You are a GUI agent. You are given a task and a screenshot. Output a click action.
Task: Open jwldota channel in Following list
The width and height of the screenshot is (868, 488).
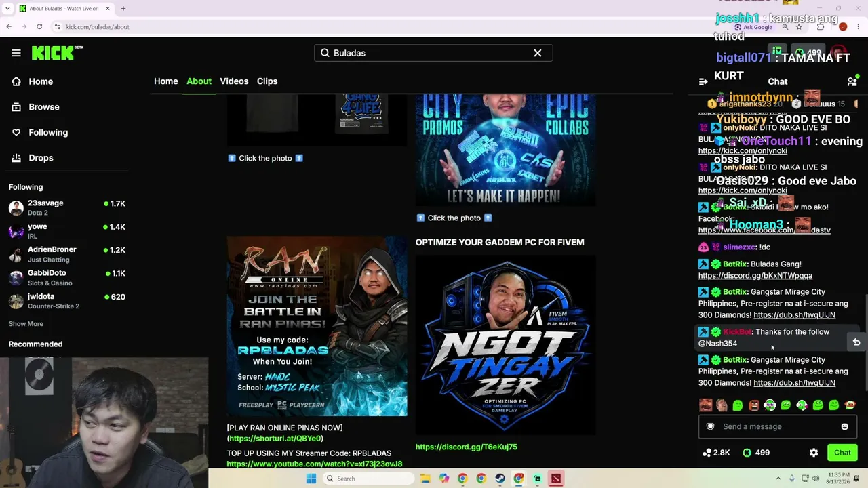point(66,301)
